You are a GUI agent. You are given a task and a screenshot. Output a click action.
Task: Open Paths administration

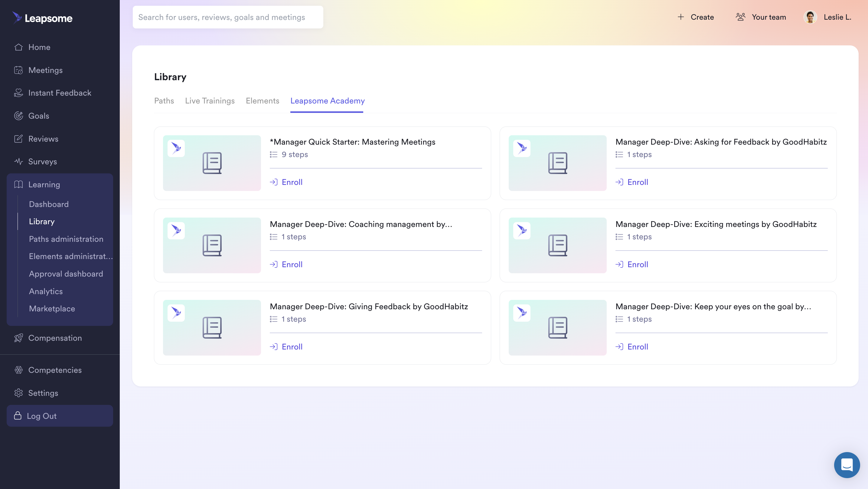[66, 239]
